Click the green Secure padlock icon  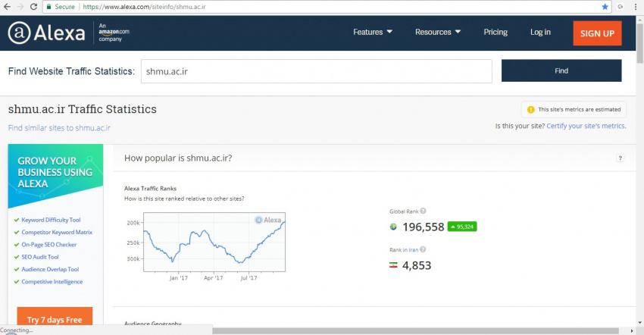pos(49,7)
